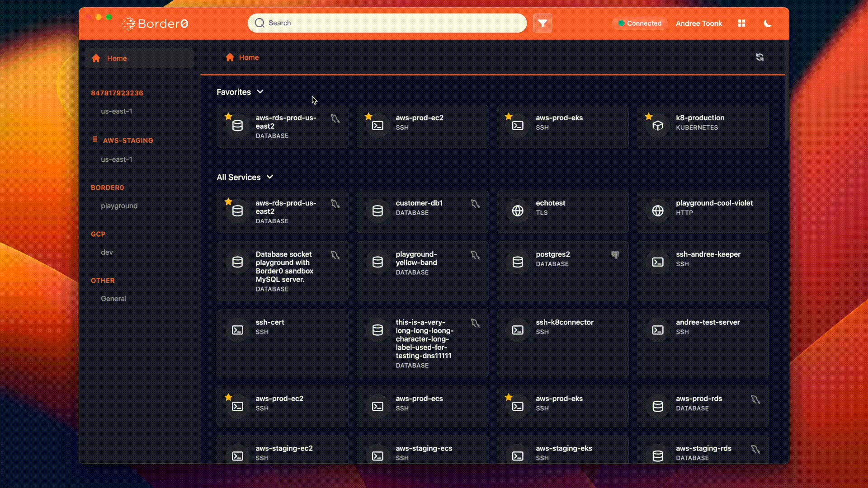Viewport: 868px width, 488px height.
Task: Toggle dark mode moon icon
Action: (767, 23)
